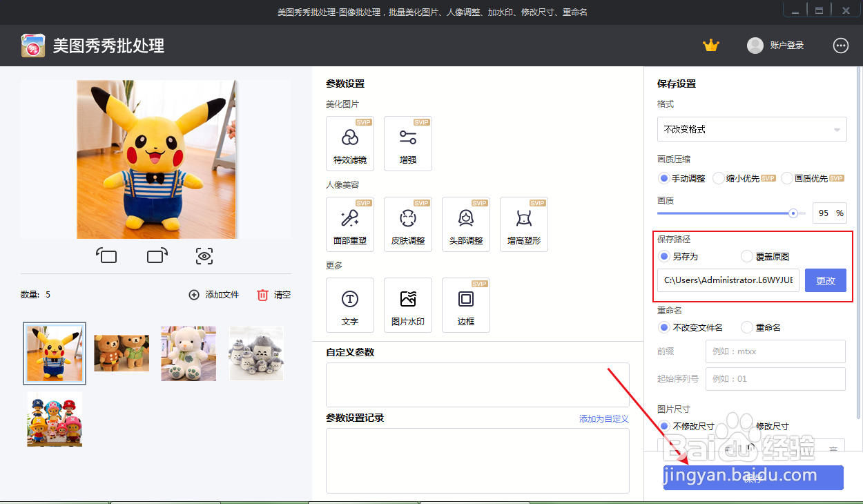
Task: Click the 添加为自定义 link
Action: click(x=604, y=418)
